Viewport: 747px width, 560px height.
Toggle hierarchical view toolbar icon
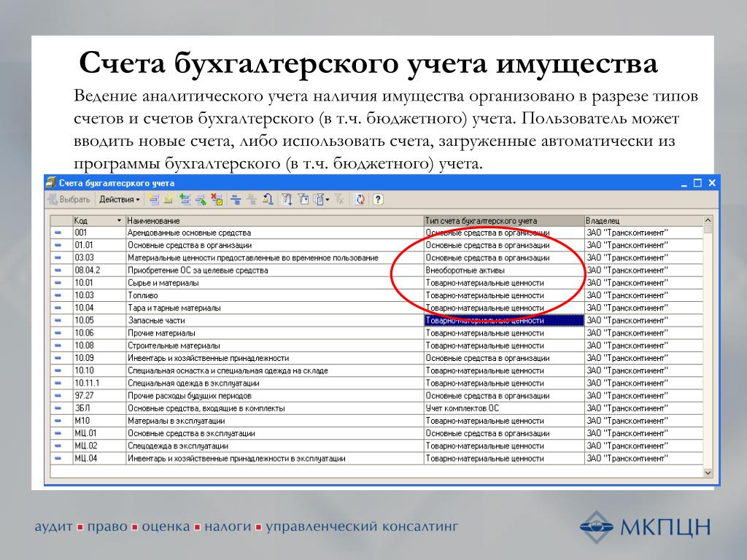point(236,199)
